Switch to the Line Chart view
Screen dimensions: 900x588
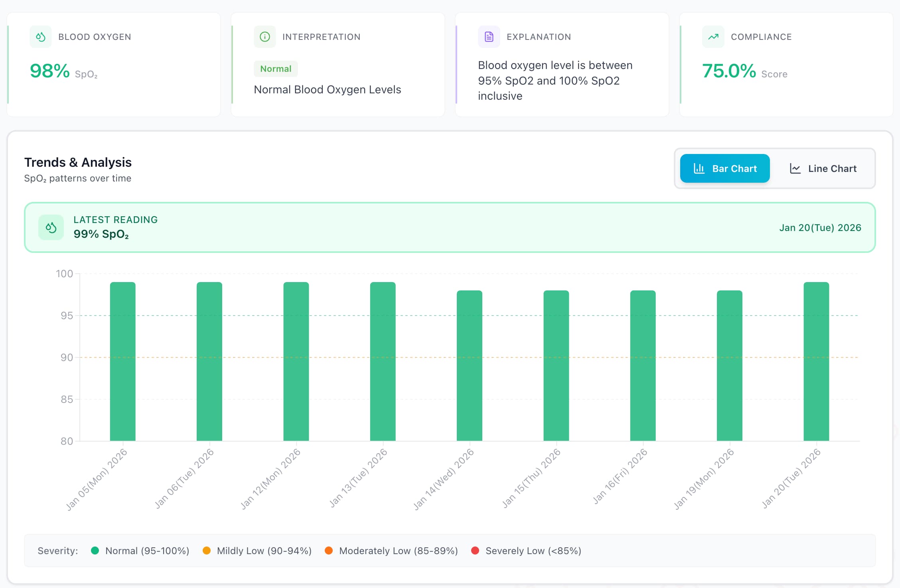click(823, 168)
